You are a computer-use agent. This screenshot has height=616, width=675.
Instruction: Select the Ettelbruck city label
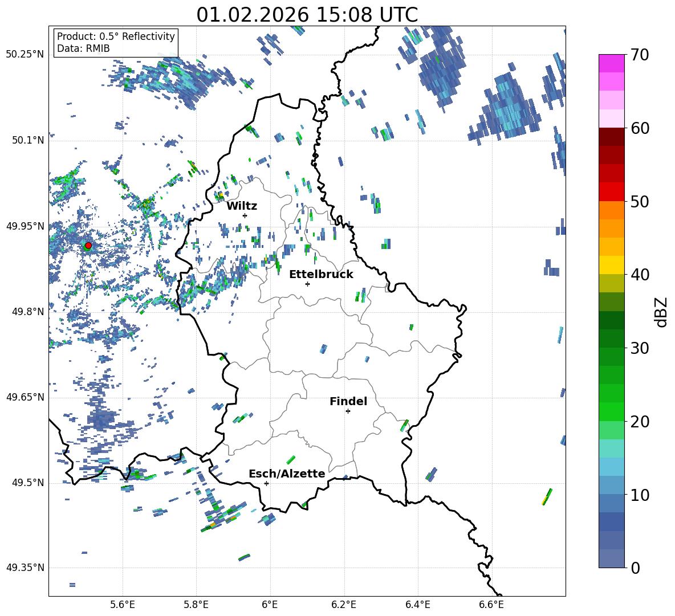tap(321, 275)
